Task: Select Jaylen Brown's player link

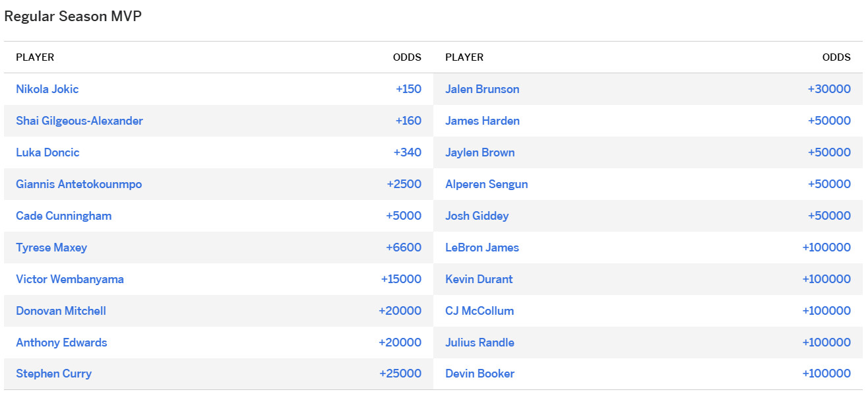Action: (x=480, y=152)
